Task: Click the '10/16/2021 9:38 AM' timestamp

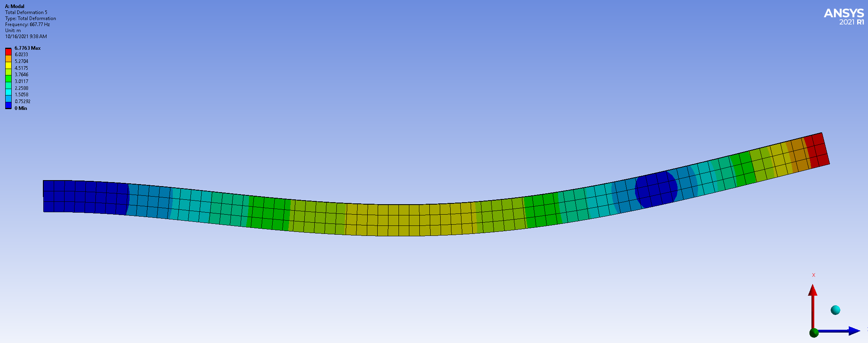Action: pos(26,37)
